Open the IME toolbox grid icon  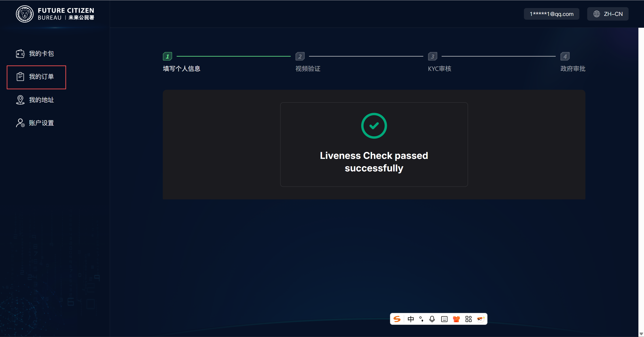468,319
